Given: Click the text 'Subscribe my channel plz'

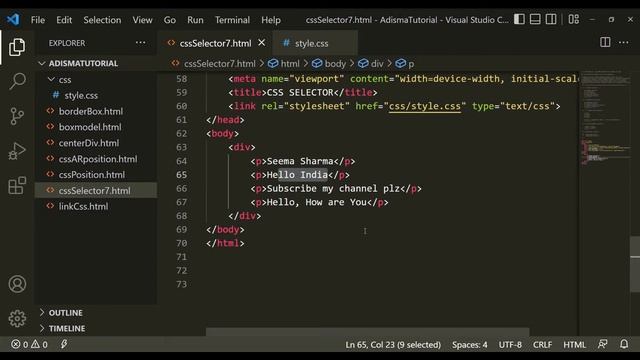Looking at the screenshot, I should pyautogui.click(x=333, y=189).
